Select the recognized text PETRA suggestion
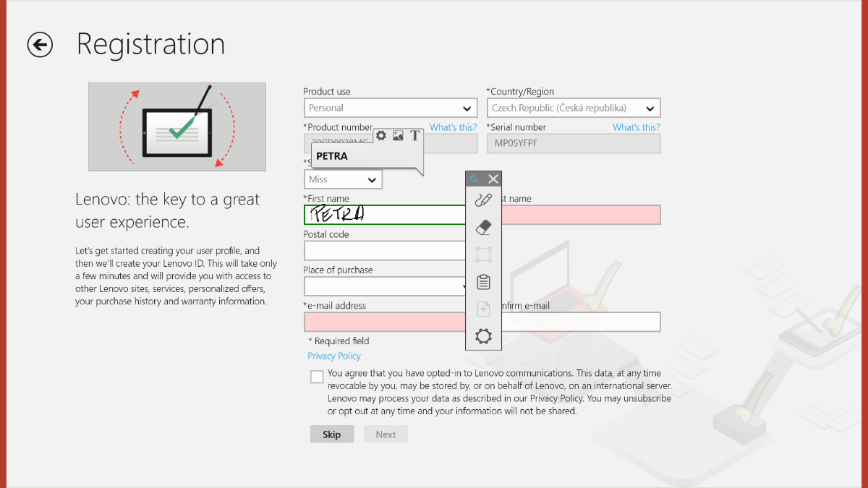Screen dimensions: 868x488 point(332,156)
